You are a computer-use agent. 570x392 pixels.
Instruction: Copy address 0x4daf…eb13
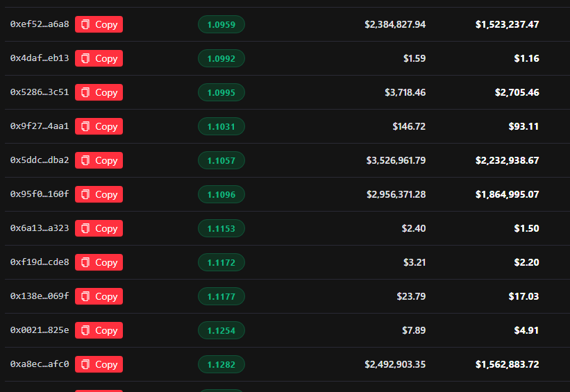pos(99,58)
